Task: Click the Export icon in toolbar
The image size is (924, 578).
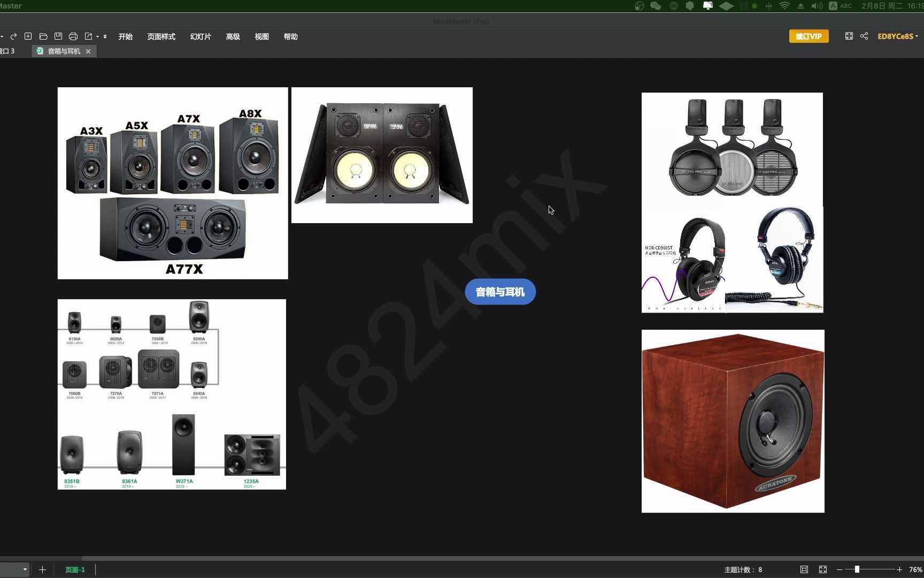Action: click(x=89, y=36)
